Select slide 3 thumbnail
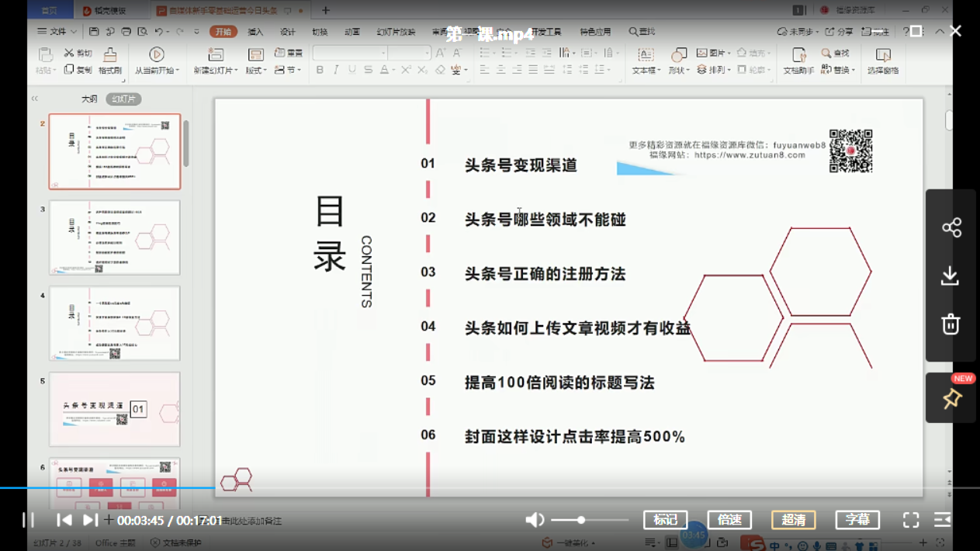Screen dimensions: 980x551 [115, 237]
